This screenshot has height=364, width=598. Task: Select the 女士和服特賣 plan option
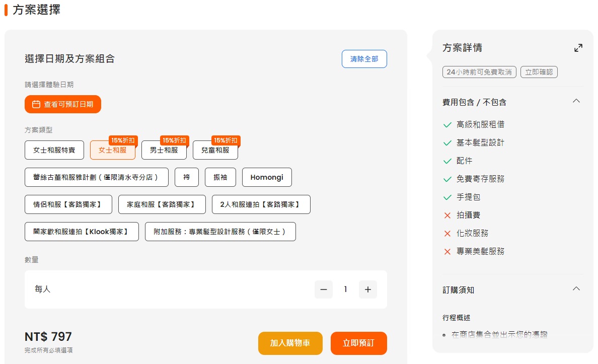click(x=54, y=150)
